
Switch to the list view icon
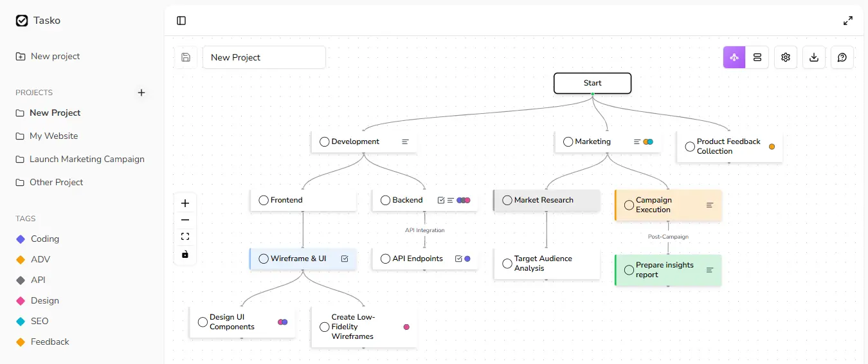(x=757, y=57)
